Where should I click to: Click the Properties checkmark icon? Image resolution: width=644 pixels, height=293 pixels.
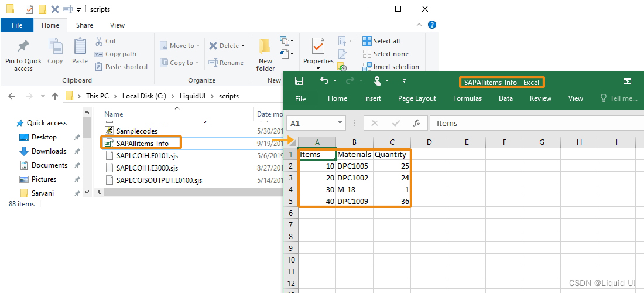pyautogui.click(x=318, y=46)
